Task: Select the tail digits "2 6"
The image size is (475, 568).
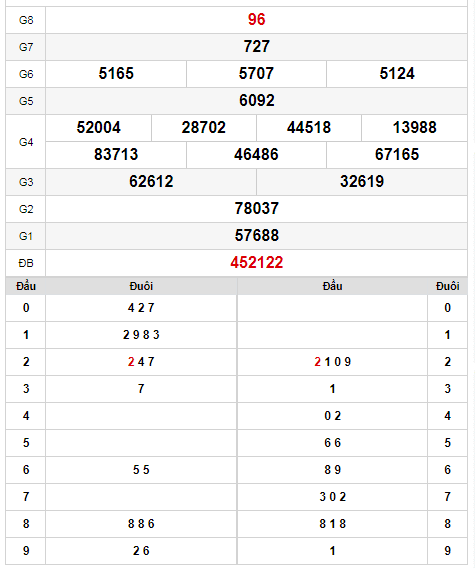Action: point(141,551)
